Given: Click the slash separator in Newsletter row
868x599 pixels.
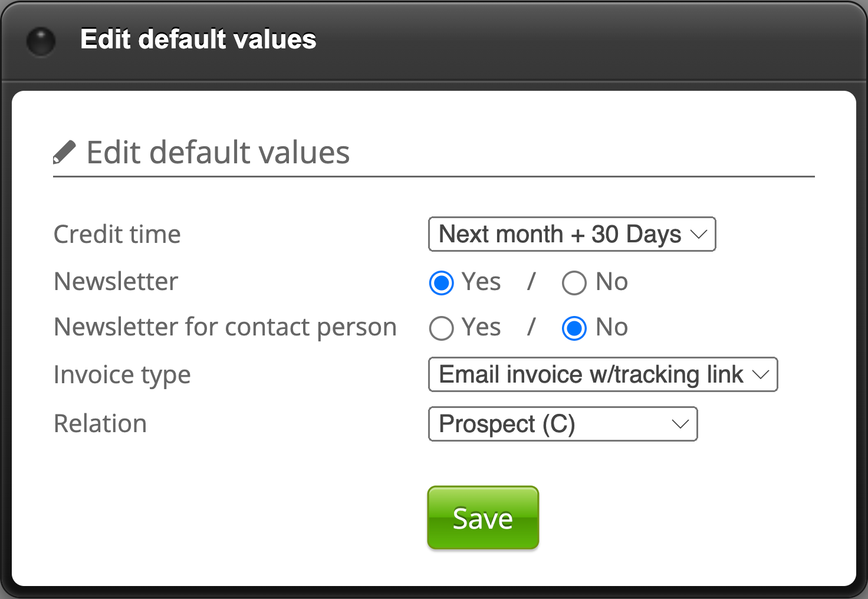Looking at the screenshot, I should pyautogui.click(x=531, y=281).
